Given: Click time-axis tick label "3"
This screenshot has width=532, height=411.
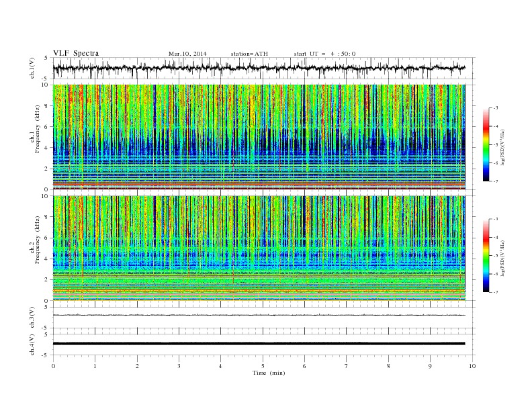Looking at the screenshot, I should tap(179, 366).
